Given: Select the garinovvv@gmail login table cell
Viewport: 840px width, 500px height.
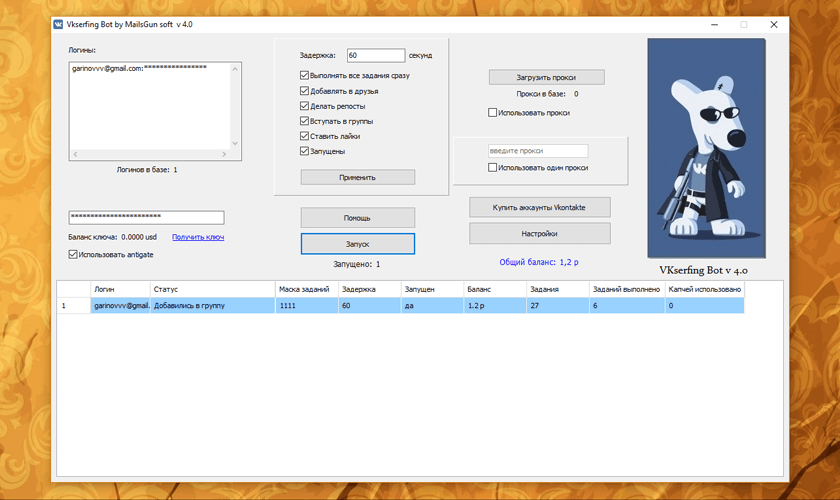Looking at the screenshot, I should click(x=120, y=305).
